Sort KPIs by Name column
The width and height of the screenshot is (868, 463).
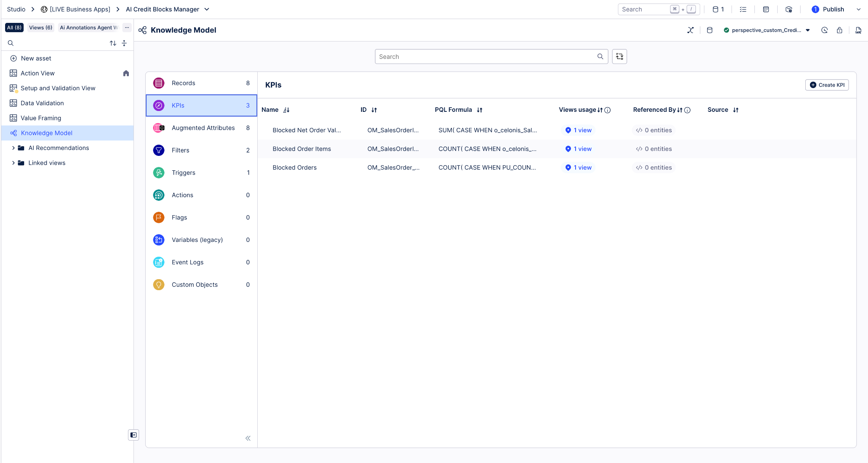click(286, 110)
